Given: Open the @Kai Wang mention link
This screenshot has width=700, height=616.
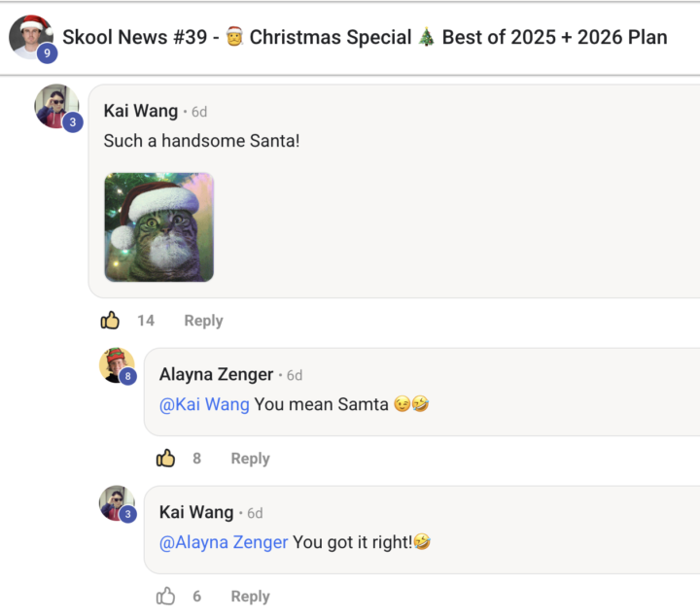Looking at the screenshot, I should (204, 404).
